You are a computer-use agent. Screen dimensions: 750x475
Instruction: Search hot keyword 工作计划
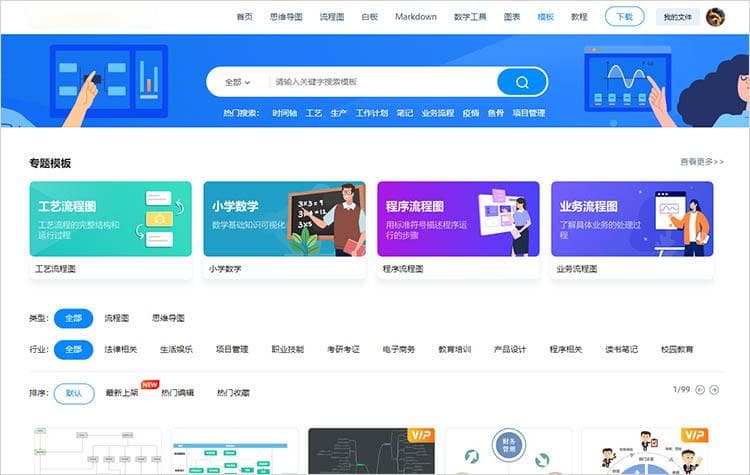click(x=372, y=113)
